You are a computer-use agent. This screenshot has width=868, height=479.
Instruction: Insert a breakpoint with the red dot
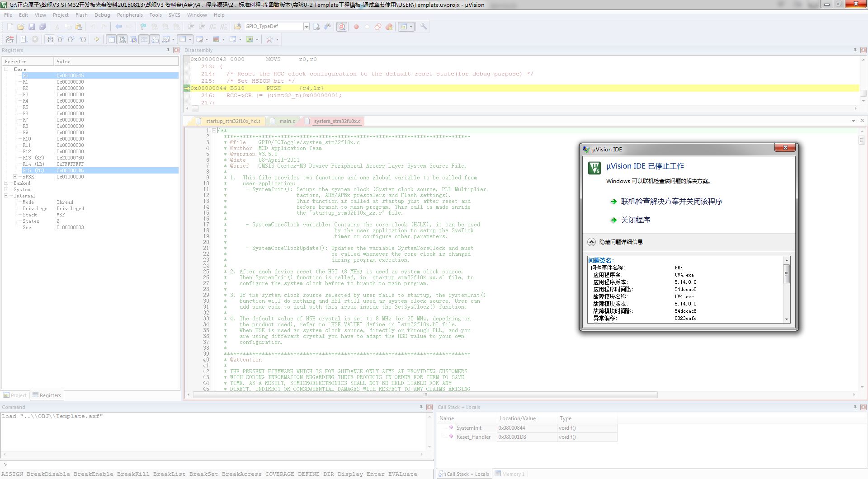[x=356, y=27]
